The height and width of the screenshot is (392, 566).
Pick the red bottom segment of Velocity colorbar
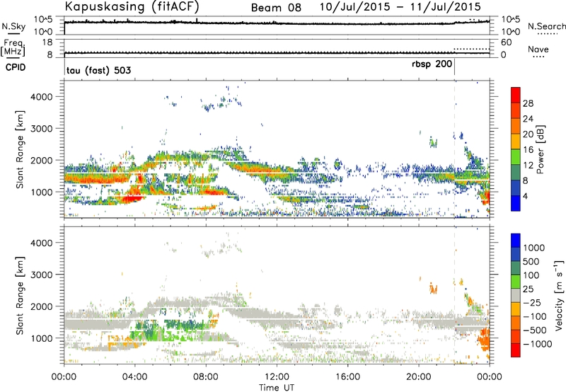(516, 350)
